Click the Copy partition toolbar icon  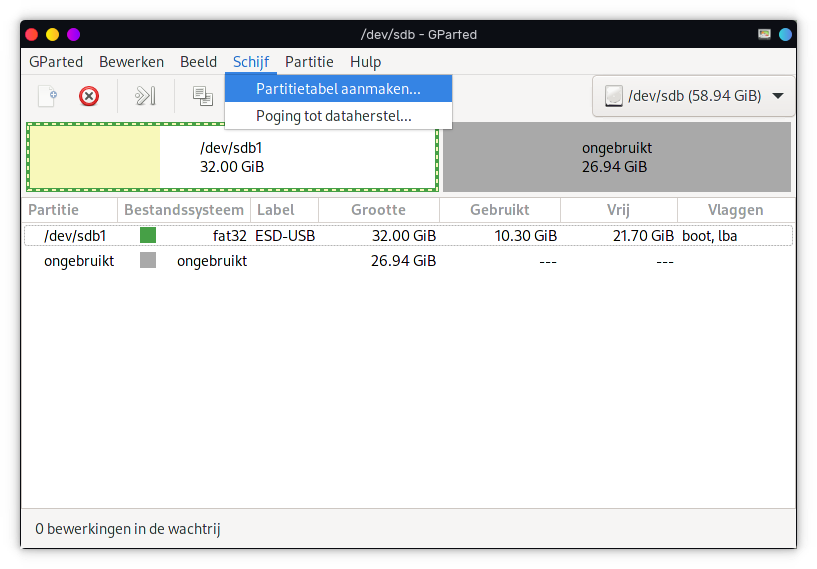click(203, 96)
